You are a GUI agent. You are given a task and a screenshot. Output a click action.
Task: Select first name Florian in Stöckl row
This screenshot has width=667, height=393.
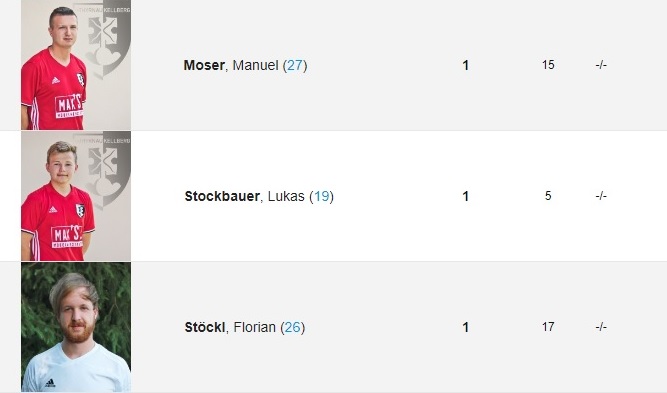click(x=254, y=327)
